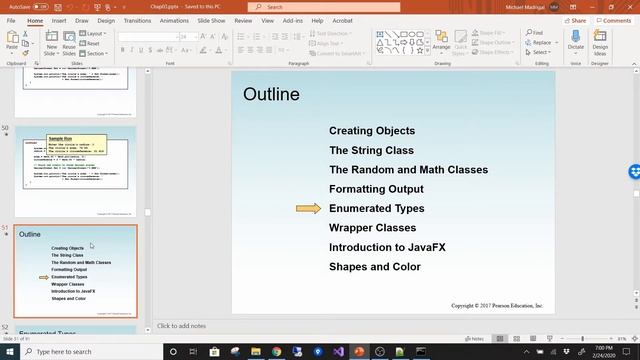Click the Comments button
640x360 pixels.
613,20
